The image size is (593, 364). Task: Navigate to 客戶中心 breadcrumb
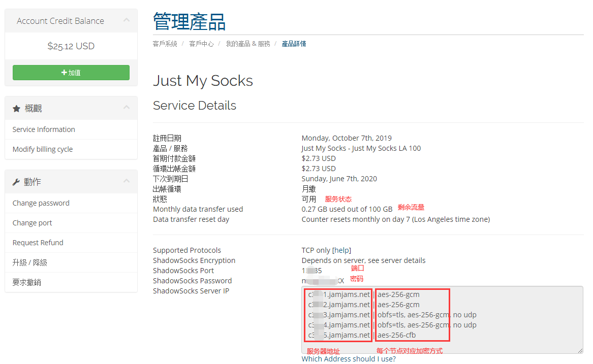point(201,44)
